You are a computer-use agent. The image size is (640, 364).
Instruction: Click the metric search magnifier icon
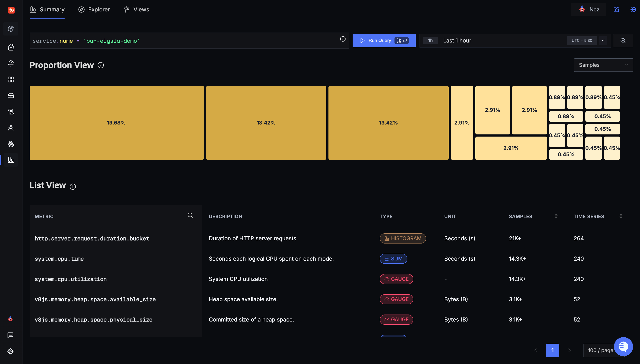(190, 215)
